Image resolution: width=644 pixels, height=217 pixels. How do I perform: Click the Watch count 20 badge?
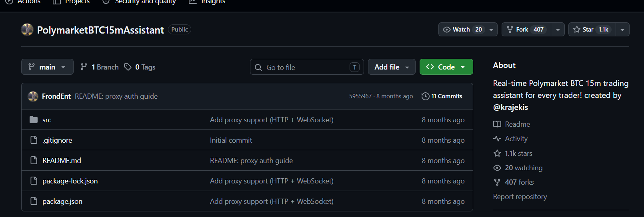[478, 30]
